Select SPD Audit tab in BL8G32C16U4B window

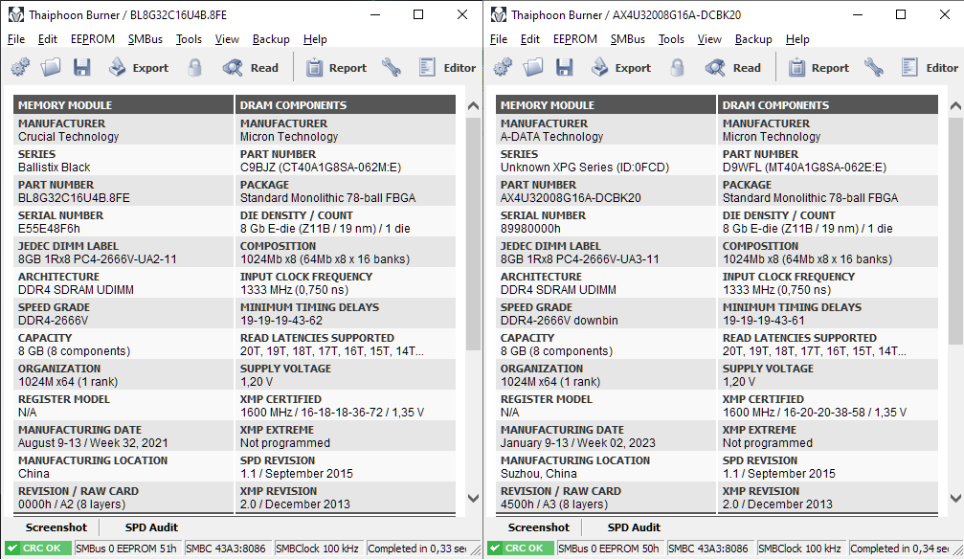coord(151,527)
